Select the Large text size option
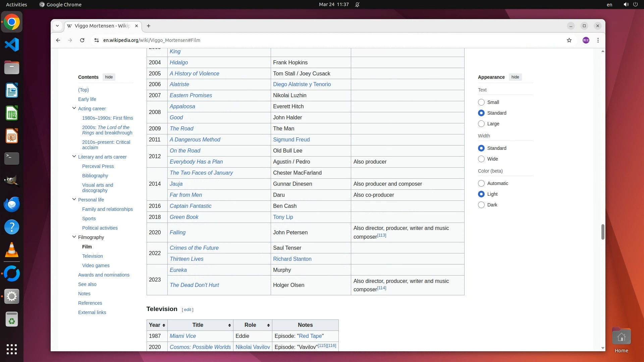This screenshot has height=362, width=644. 481,124
